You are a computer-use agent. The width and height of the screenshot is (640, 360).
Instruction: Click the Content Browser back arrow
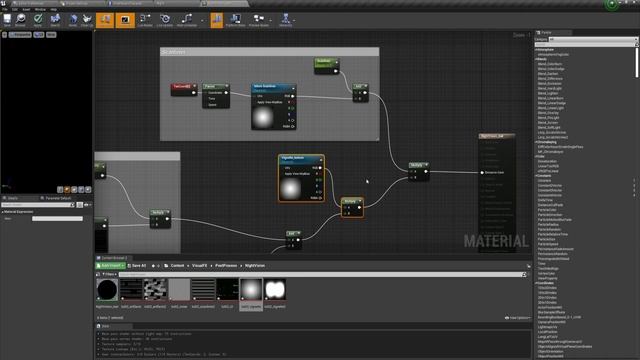153,266
